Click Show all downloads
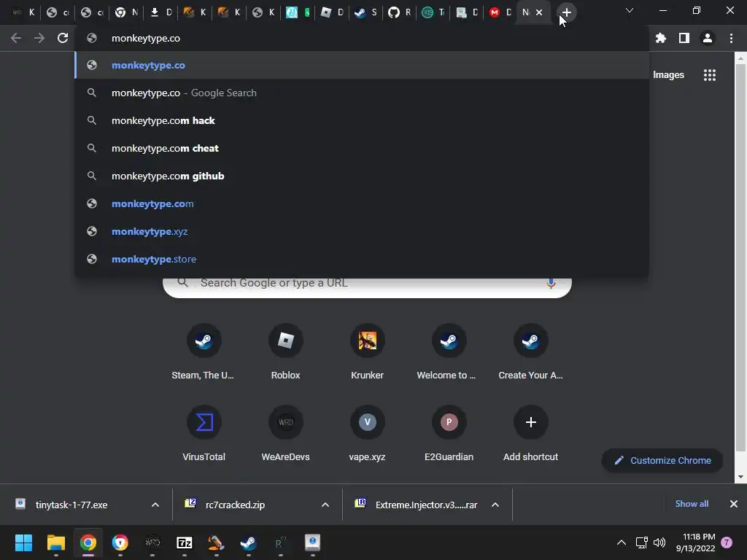747x560 pixels. (x=692, y=504)
